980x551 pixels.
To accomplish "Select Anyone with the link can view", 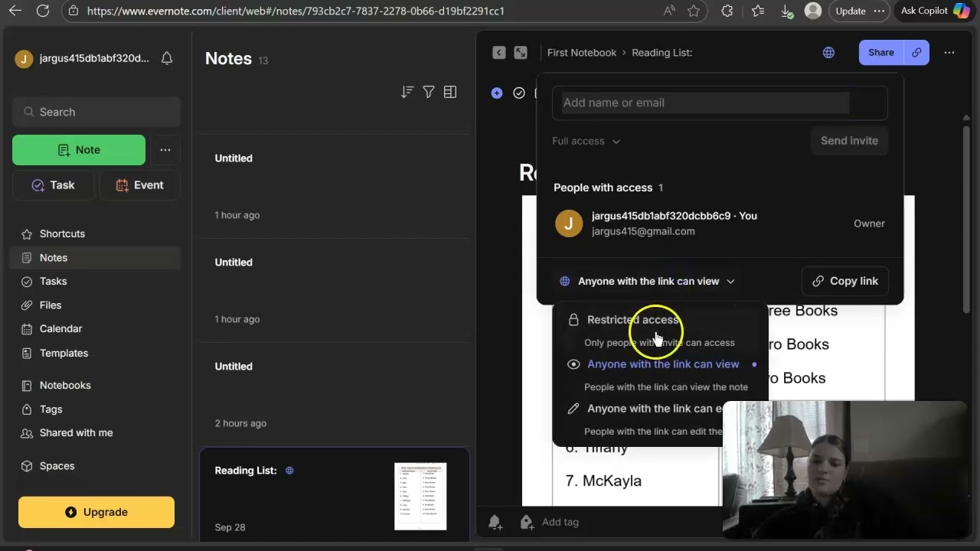I will [x=660, y=374].
